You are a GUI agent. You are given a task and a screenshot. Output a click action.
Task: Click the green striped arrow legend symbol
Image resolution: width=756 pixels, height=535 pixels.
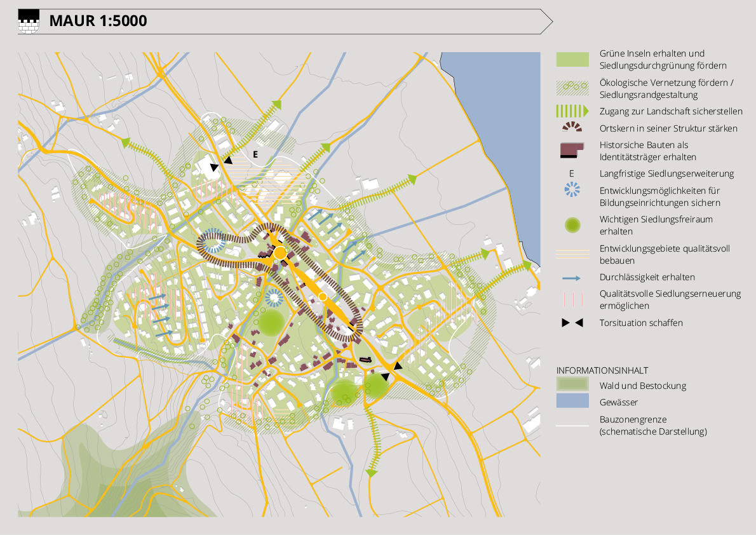[572, 111]
